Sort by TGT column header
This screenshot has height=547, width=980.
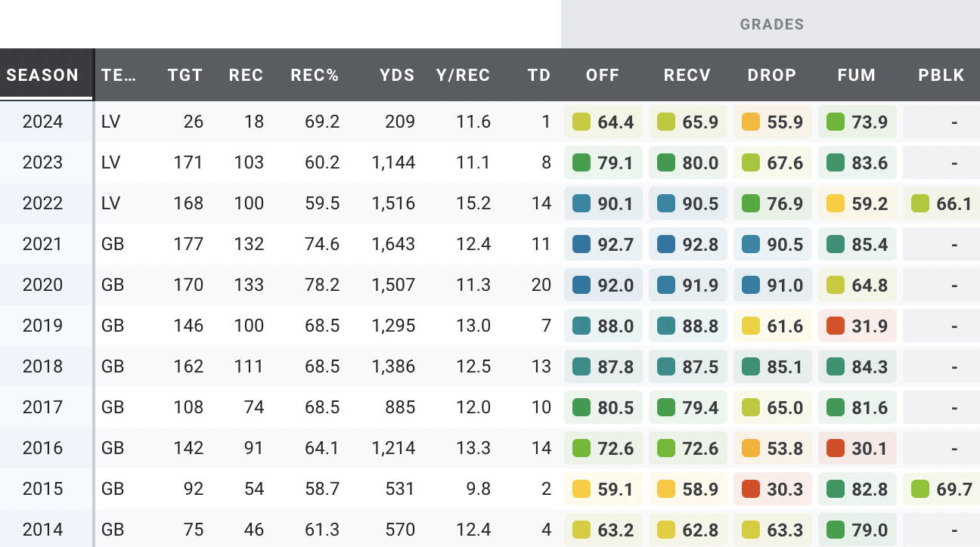[x=185, y=75]
